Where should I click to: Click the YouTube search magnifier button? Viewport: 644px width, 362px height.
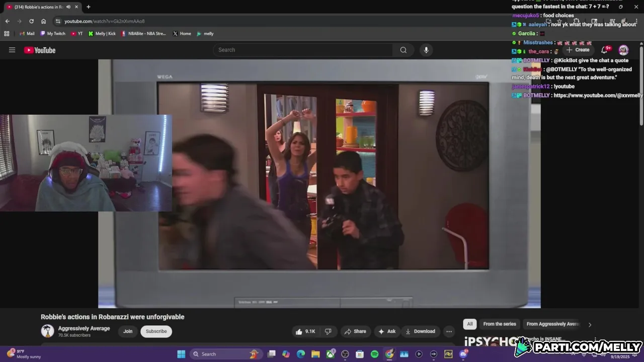404,50
